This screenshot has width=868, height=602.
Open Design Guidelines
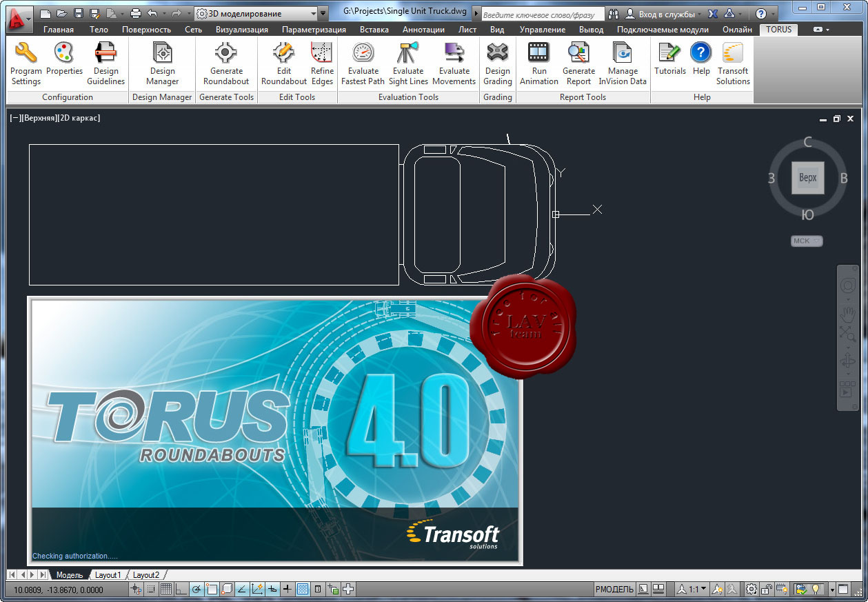coord(105,63)
